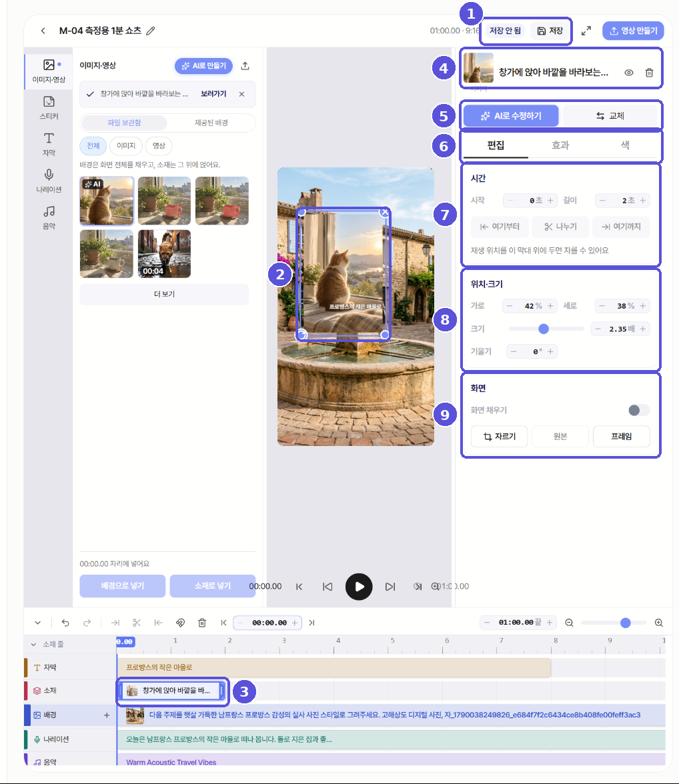Open the 파일 보관함 tab
The height and width of the screenshot is (784, 679).
click(x=124, y=123)
